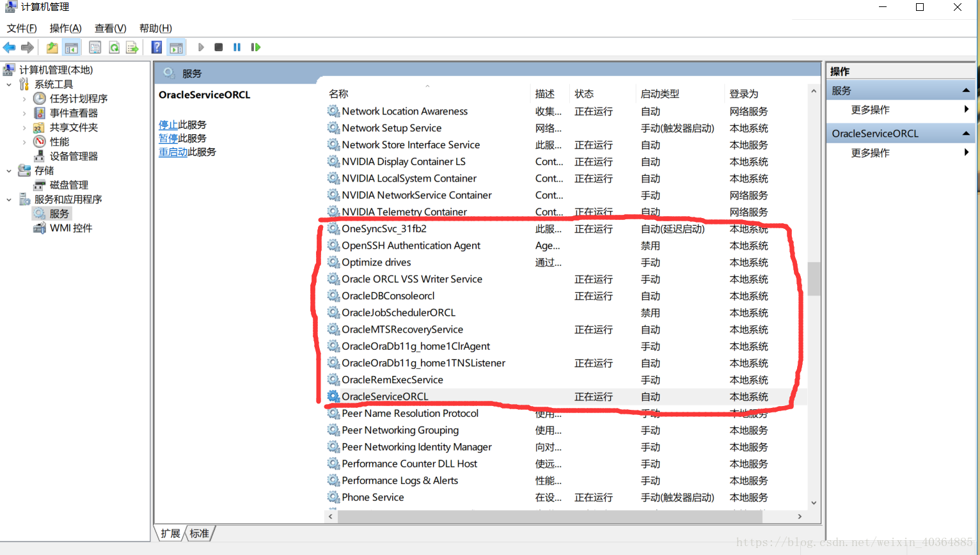Open 设备管理器 in the tree
The image size is (980, 555).
click(x=74, y=156)
